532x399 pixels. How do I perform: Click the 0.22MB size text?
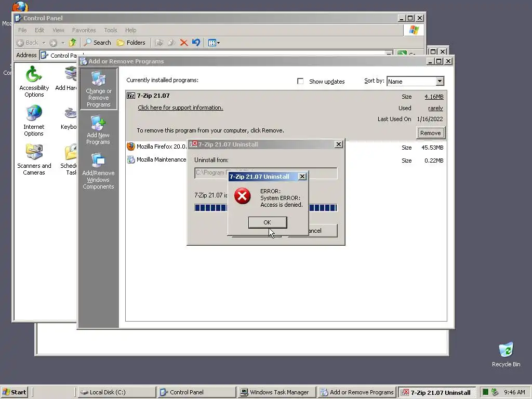coord(434,161)
